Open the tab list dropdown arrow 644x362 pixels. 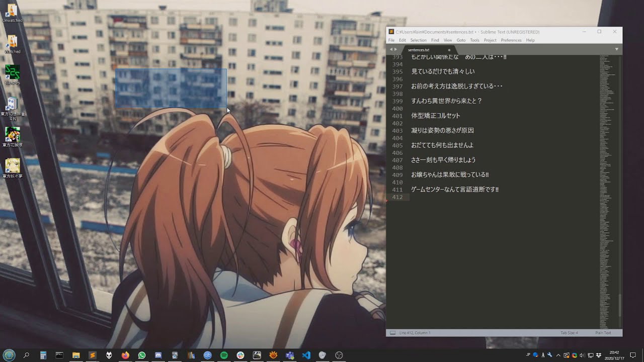(617, 49)
